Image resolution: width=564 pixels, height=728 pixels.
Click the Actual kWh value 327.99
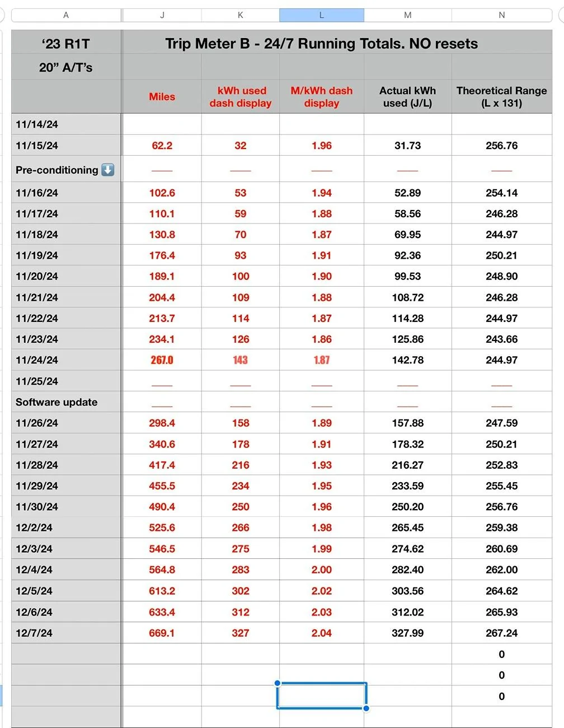[x=408, y=633]
